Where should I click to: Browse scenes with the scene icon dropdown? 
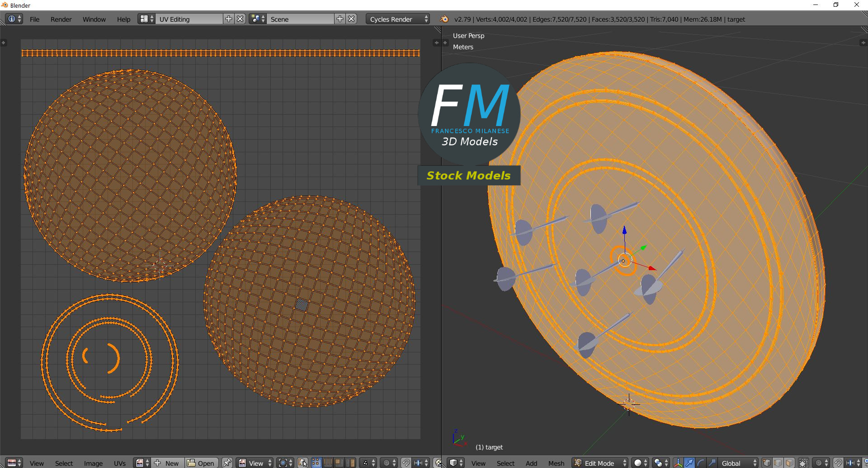[258, 19]
